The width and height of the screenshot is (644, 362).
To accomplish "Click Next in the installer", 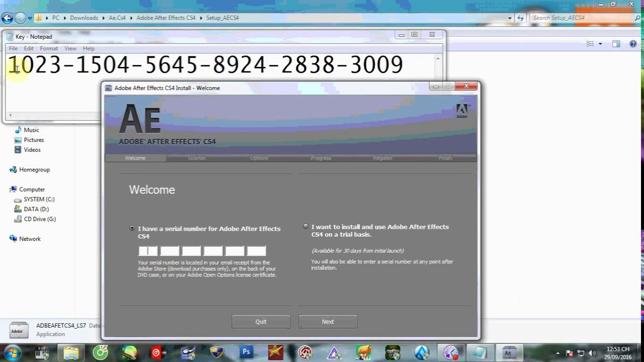I will [x=328, y=322].
